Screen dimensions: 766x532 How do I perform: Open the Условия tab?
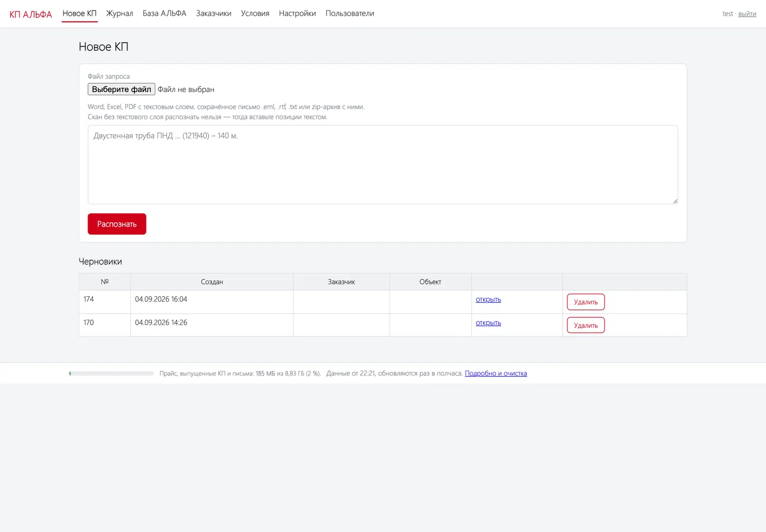[255, 14]
